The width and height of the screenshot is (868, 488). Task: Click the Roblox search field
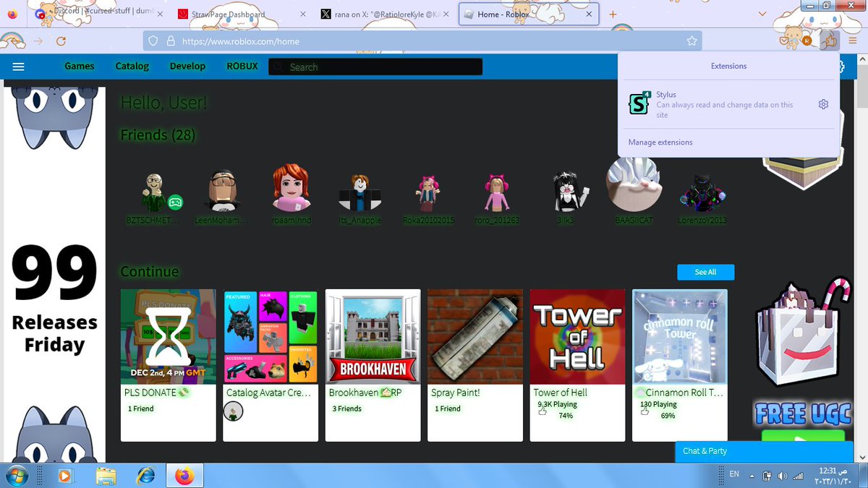tap(375, 67)
